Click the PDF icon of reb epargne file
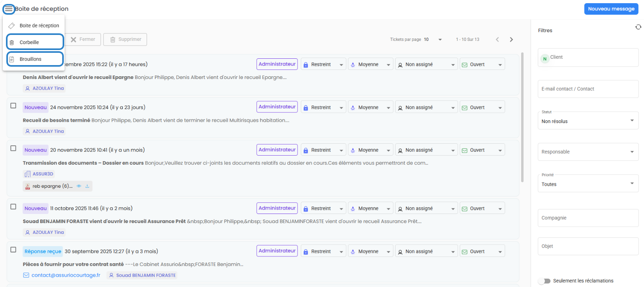The height and width of the screenshot is (287, 644). (x=27, y=186)
